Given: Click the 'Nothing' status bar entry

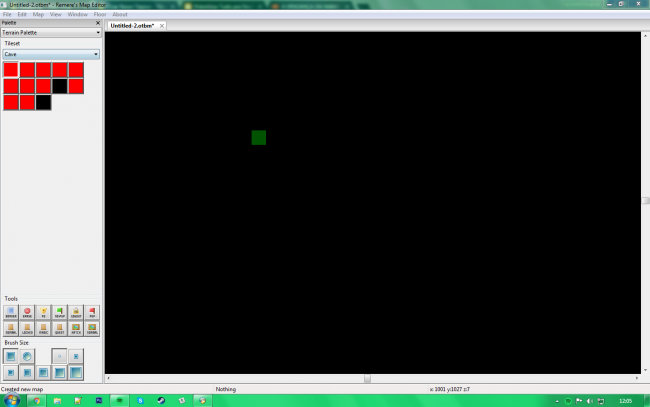Looking at the screenshot, I should pyautogui.click(x=226, y=389).
